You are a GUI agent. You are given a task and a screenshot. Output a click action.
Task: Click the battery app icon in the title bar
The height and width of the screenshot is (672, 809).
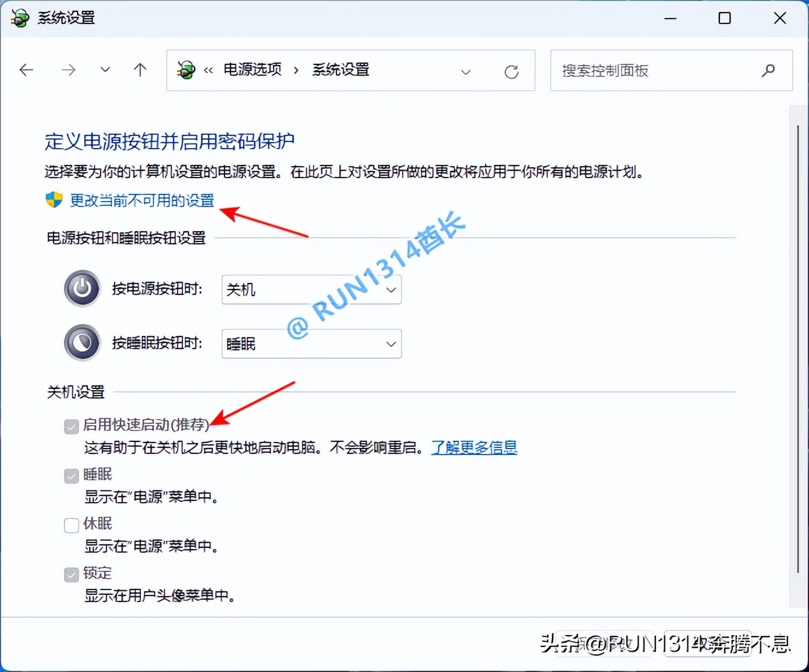(20, 18)
